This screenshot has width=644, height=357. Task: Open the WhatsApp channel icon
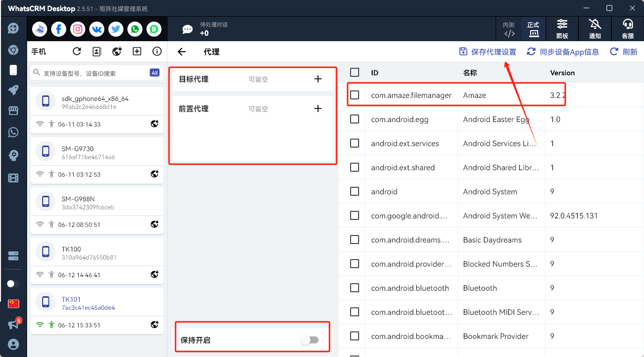(135, 29)
